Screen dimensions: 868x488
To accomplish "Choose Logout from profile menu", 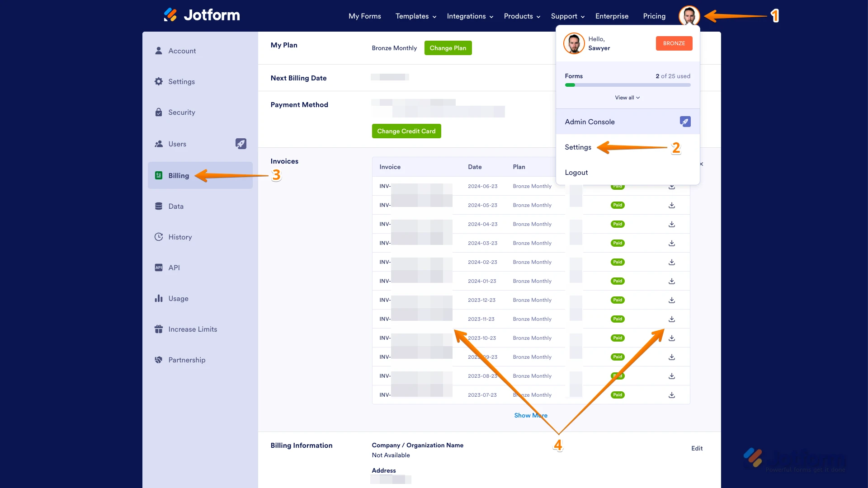I will click(576, 173).
